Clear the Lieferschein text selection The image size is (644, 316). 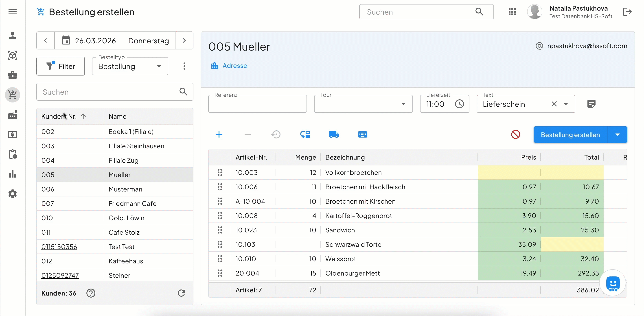click(x=554, y=104)
